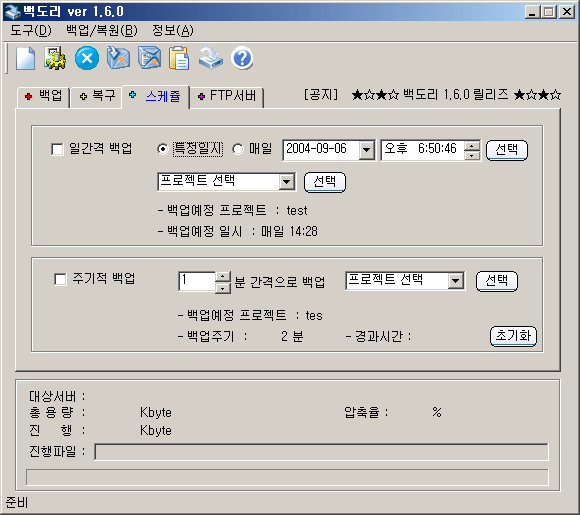Viewport: 580px width, 515px height.
Task: Click the clipboard paste toolbar icon
Action: [179, 58]
